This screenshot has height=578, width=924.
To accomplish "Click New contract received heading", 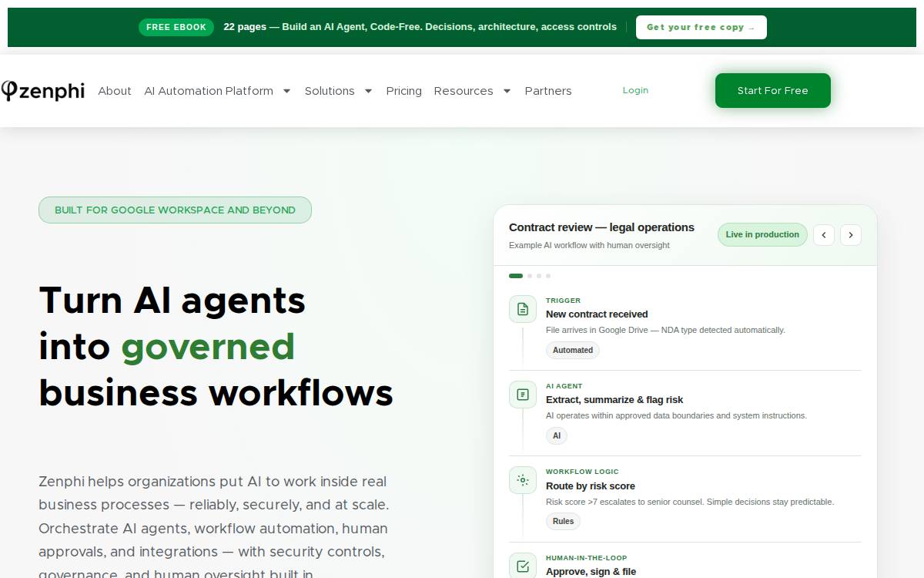I will (597, 314).
